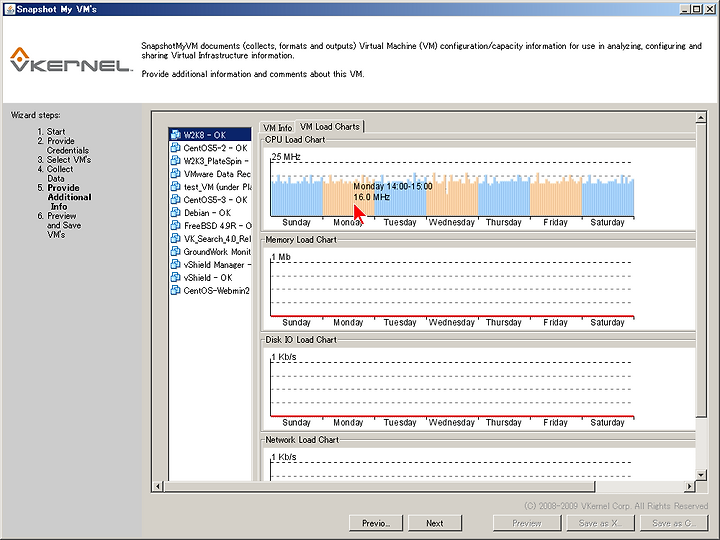The height and width of the screenshot is (540, 720).
Task: Click the horizontal scrollbar left arrow
Action: 158,486
